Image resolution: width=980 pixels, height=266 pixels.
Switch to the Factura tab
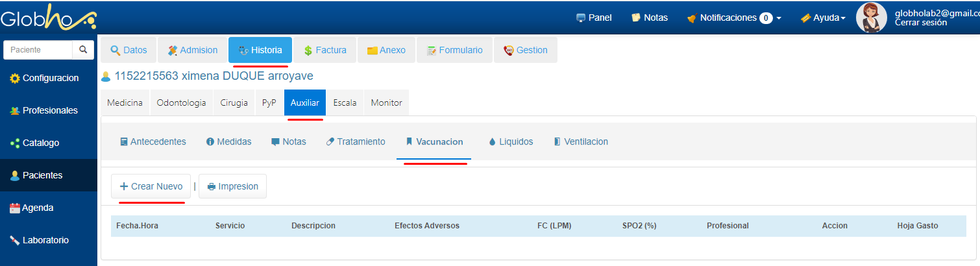point(325,50)
